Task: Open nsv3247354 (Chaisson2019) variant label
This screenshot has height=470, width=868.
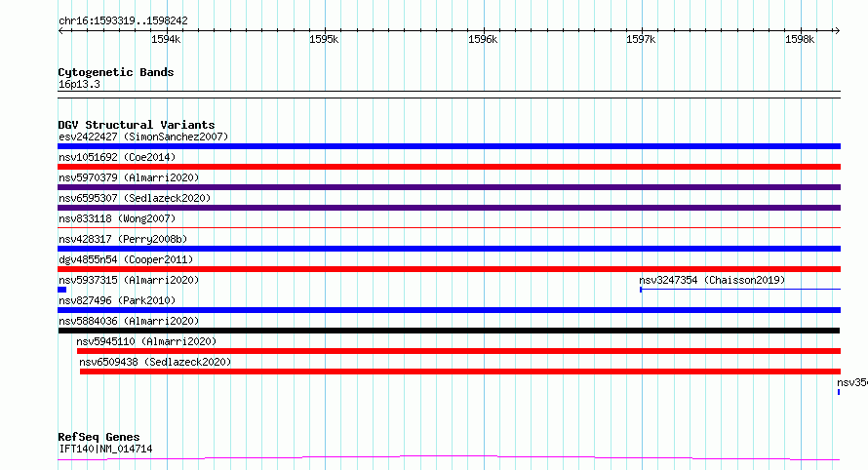Action: 712,280
